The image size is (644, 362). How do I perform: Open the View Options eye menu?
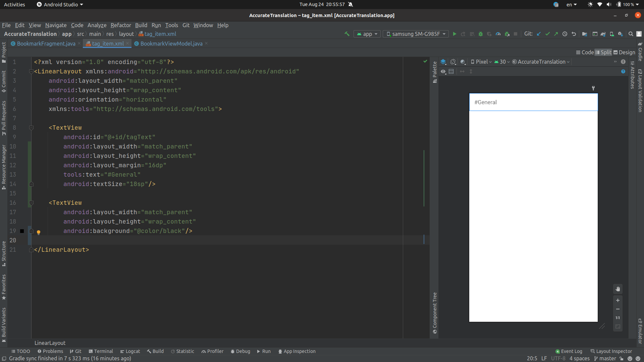click(443, 71)
